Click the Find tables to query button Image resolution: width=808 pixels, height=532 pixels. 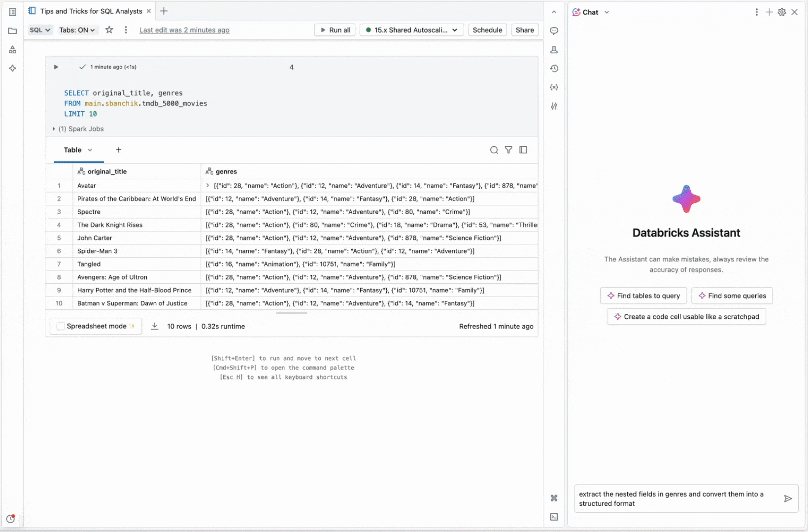point(643,296)
